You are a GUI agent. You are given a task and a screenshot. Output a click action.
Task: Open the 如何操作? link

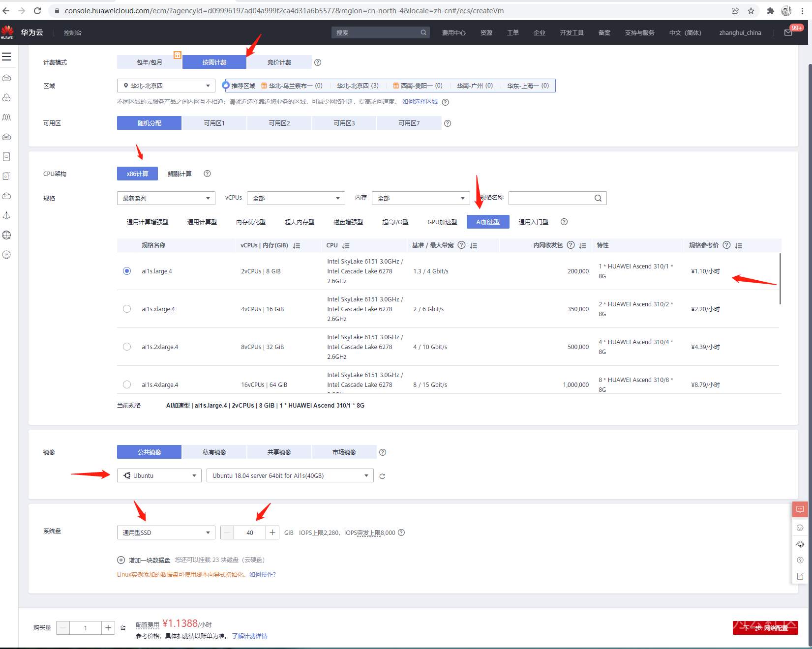click(x=263, y=574)
